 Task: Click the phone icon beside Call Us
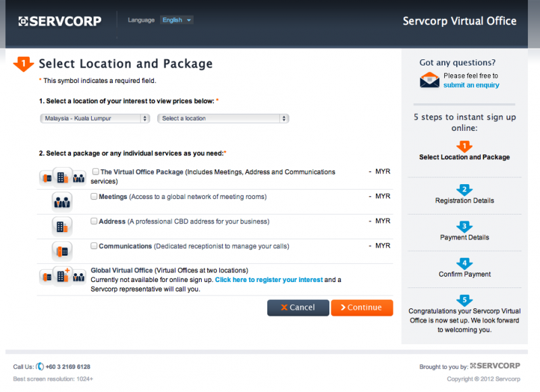(x=40, y=366)
